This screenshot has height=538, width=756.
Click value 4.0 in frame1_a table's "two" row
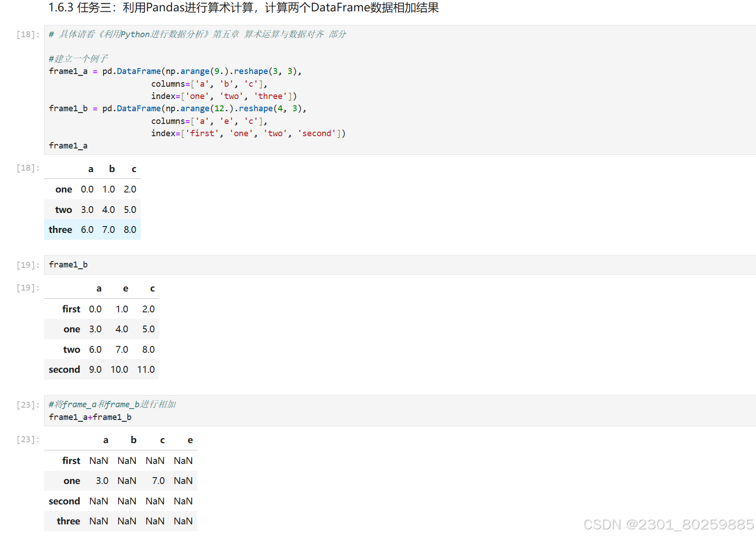point(109,210)
